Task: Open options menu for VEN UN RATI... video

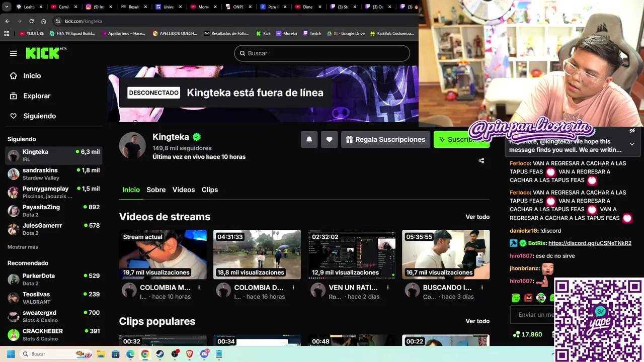Action: tap(388, 288)
